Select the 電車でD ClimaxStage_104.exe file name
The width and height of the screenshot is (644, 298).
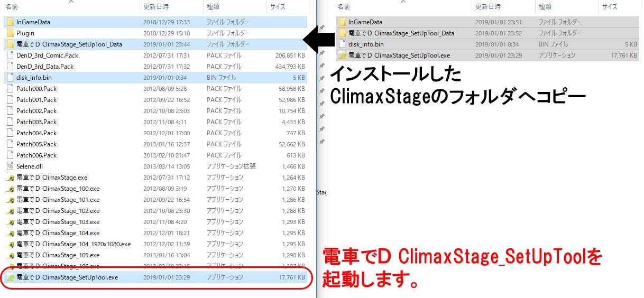click(x=58, y=234)
